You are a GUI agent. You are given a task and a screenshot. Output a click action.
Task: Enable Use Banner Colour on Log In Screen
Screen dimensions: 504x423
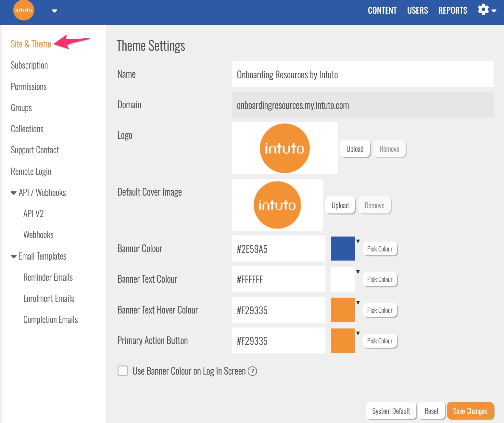(x=123, y=371)
